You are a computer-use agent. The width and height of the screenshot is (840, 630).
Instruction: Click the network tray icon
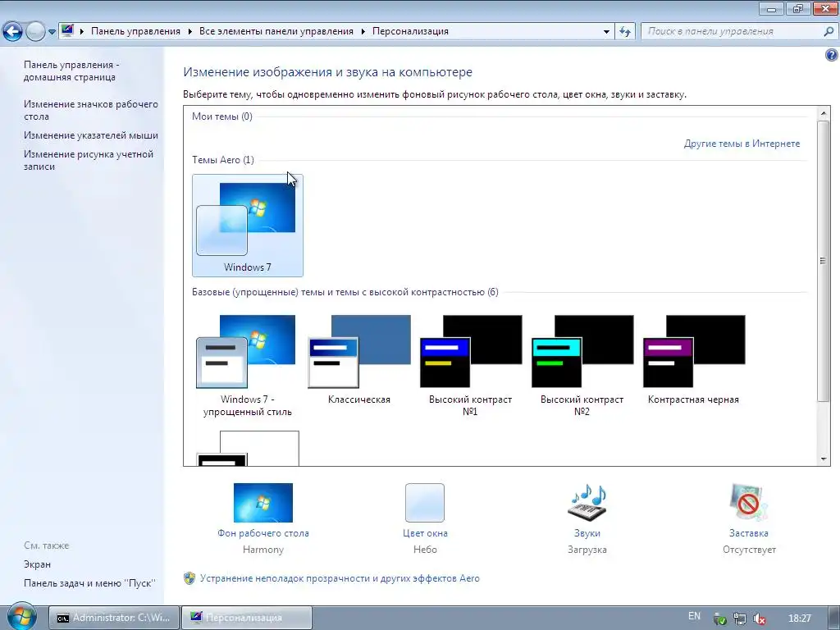point(740,619)
